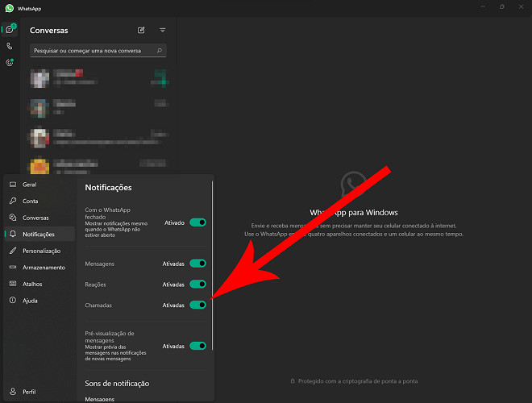The width and height of the screenshot is (532, 403).
Task: Click the Sons de notificação heading
Action: point(117,384)
